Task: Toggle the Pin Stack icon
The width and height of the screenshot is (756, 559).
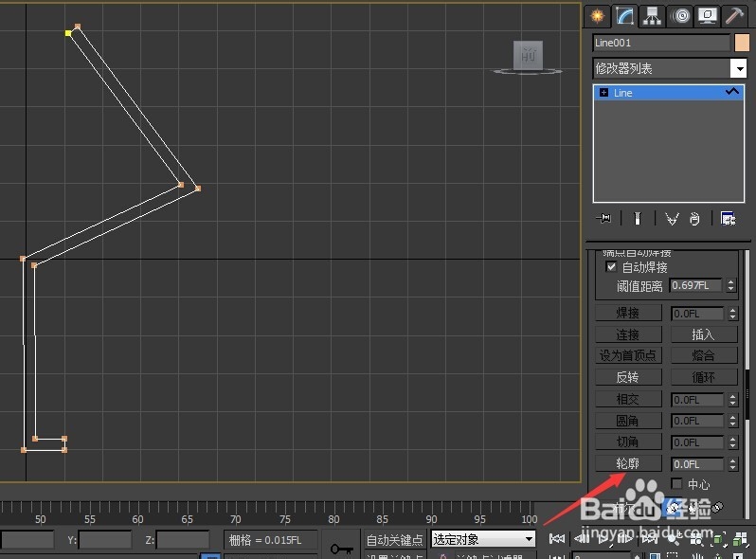Action: coord(603,219)
